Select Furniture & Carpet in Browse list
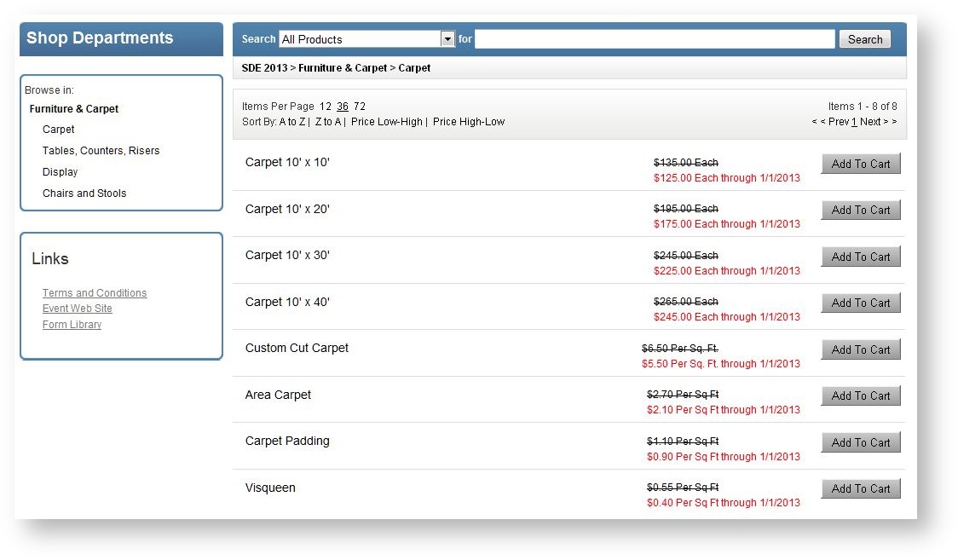 [74, 109]
